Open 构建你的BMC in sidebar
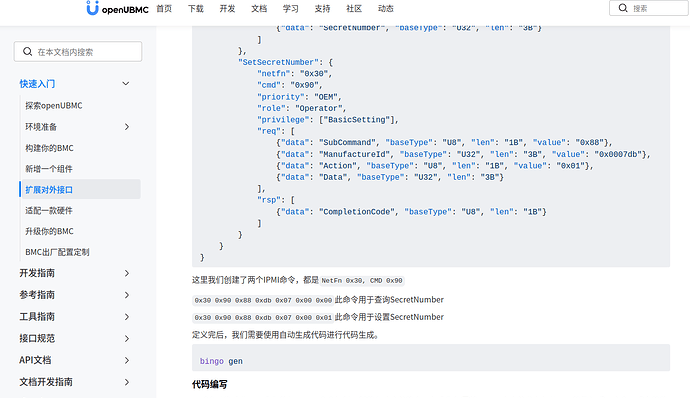 point(49,148)
